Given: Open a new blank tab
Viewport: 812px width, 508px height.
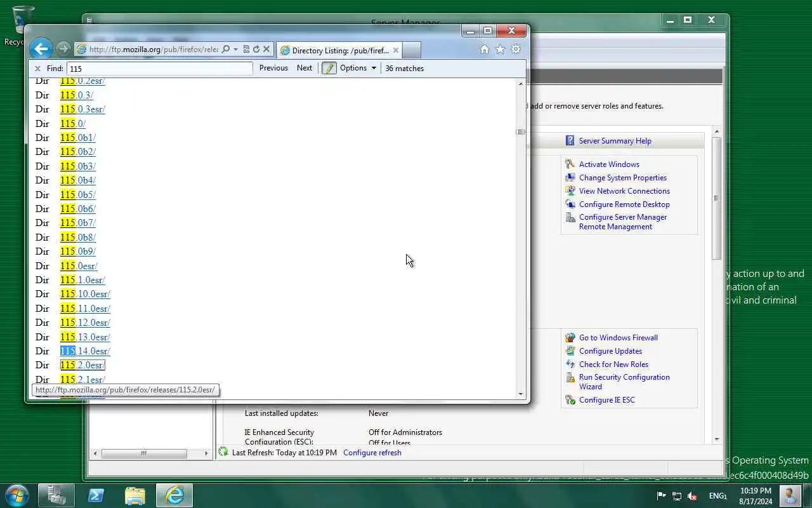Looking at the screenshot, I should pyautogui.click(x=412, y=50).
